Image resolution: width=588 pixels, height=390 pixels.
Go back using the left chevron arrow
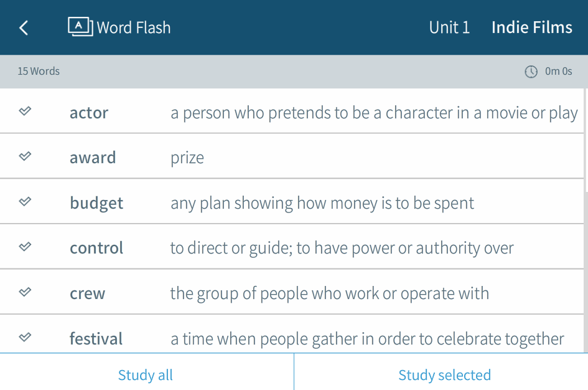pos(24,27)
